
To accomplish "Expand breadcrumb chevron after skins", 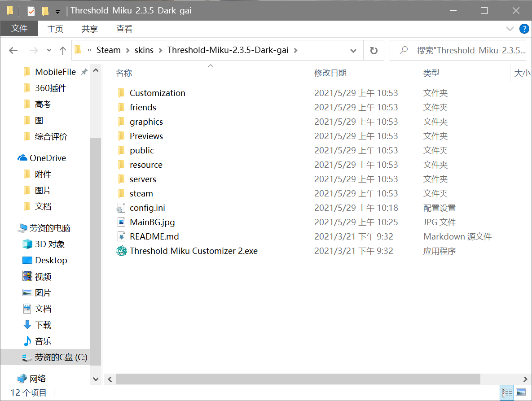I will point(160,51).
